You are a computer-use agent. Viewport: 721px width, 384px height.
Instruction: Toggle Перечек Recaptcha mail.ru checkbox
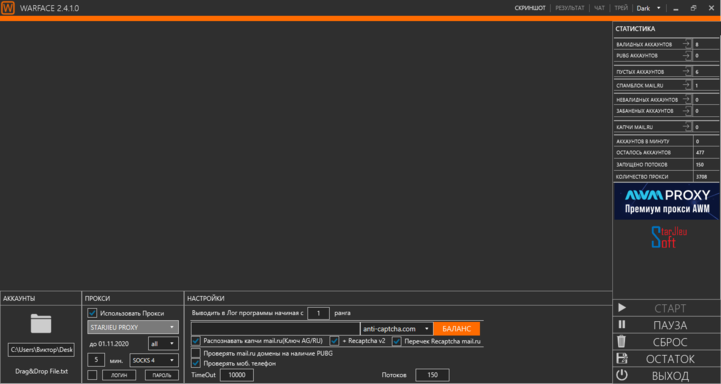(397, 341)
